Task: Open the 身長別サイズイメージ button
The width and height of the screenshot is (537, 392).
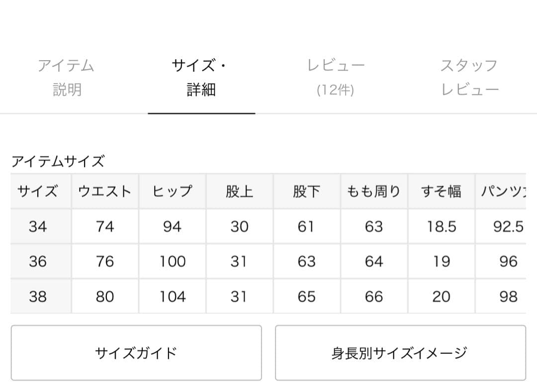Action: pyautogui.click(x=400, y=352)
